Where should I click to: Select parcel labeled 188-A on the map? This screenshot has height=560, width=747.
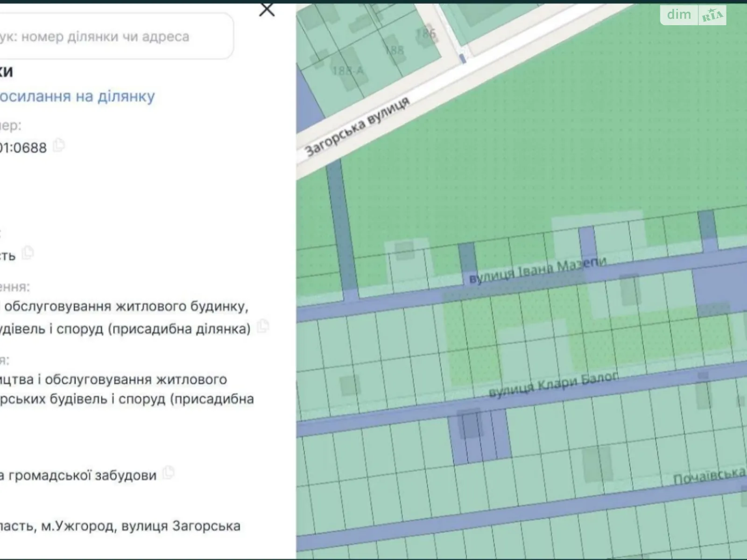[348, 71]
